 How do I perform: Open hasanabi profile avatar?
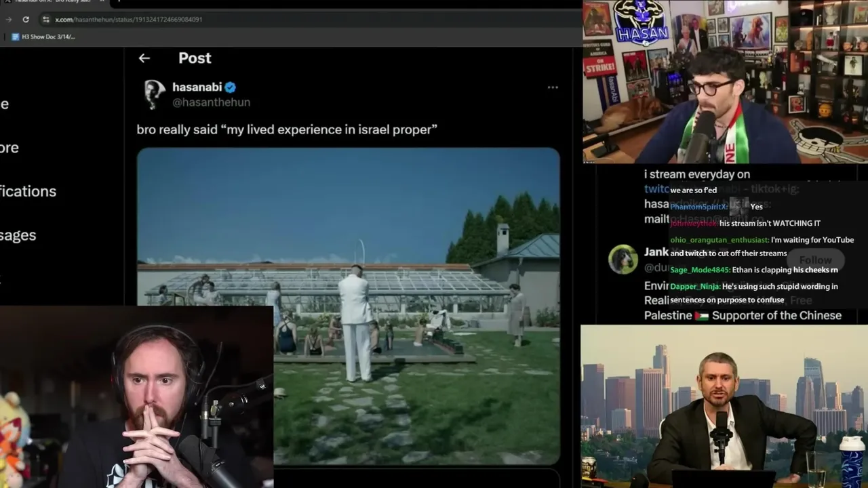click(x=154, y=94)
